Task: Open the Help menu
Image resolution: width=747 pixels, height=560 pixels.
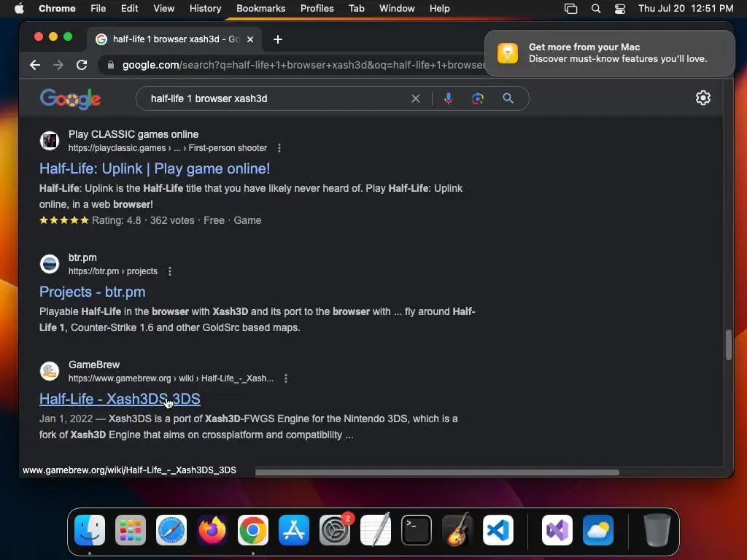Action: pyautogui.click(x=439, y=8)
